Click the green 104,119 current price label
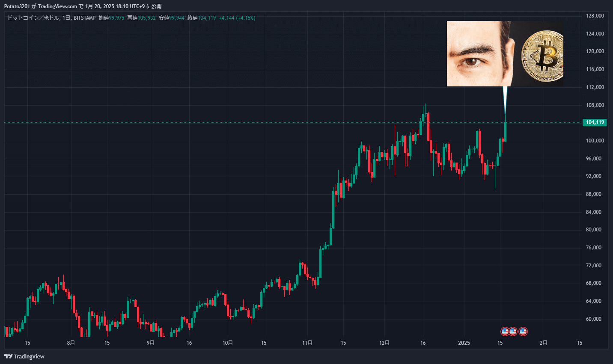The width and height of the screenshot is (613, 364). [595, 122]
